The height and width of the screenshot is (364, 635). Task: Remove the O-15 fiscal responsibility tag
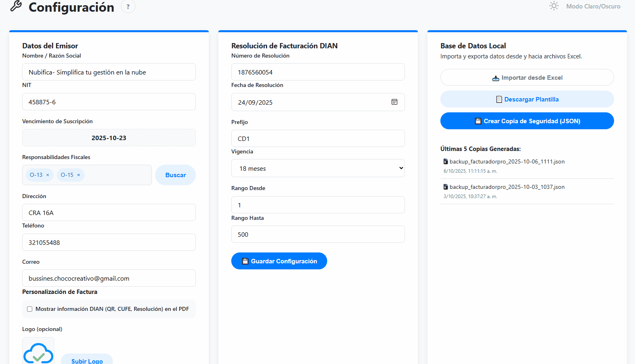(x=79, y=175)
